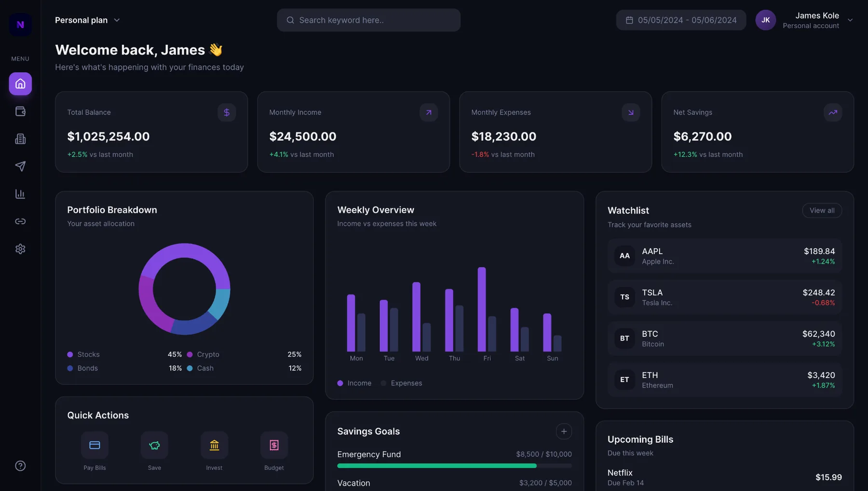868x491 pixels.
Task: Open the Settings gear sidebar icon
Action: pos(20,249)
